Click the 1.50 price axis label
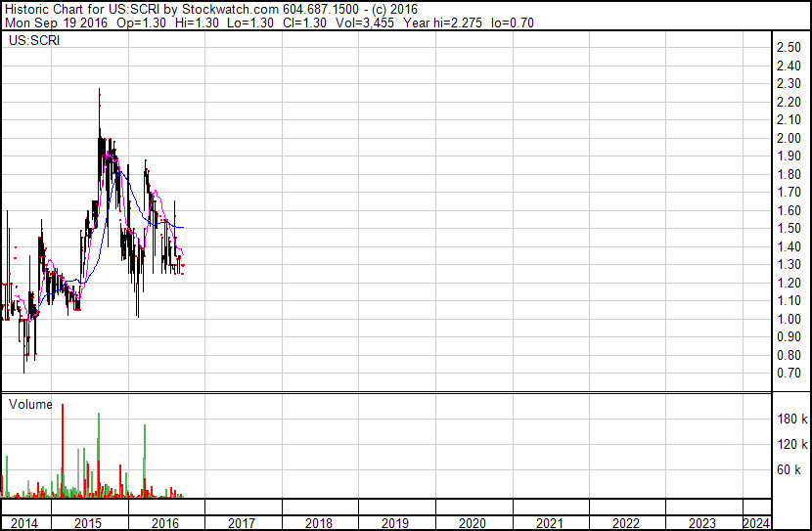This screenshot has width=812, height=531. [789, 228]
